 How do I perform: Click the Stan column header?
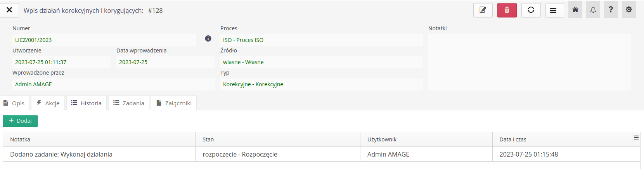pyautogui.click(x=208, y=139)
